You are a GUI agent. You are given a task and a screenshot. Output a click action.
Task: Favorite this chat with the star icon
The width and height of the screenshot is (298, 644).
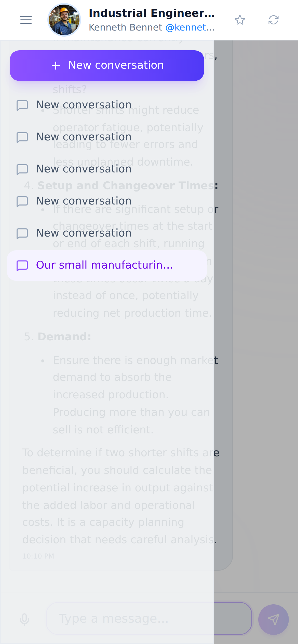240,20
